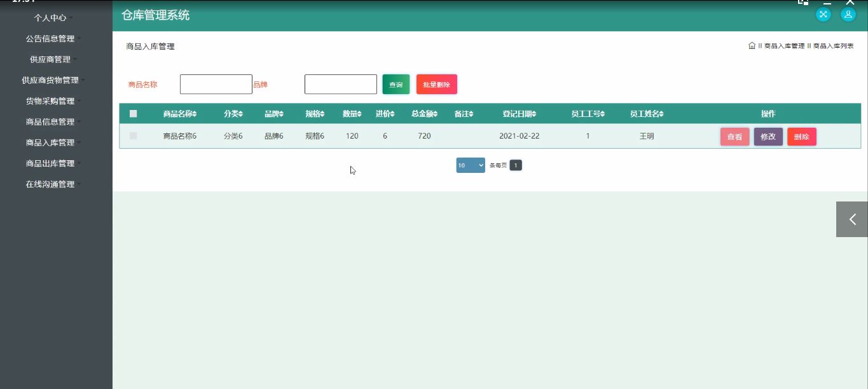The image size is (868, 389).
Task: Click the 仓库管理系统 title
Action: click(x=156, y=15)
